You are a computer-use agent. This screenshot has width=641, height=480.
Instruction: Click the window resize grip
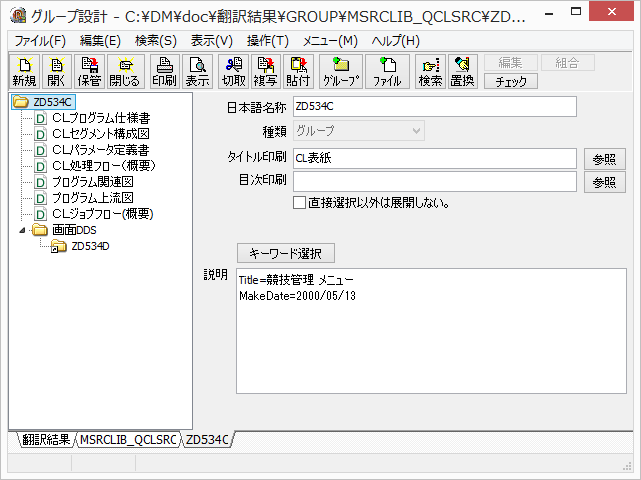point(627,466)
